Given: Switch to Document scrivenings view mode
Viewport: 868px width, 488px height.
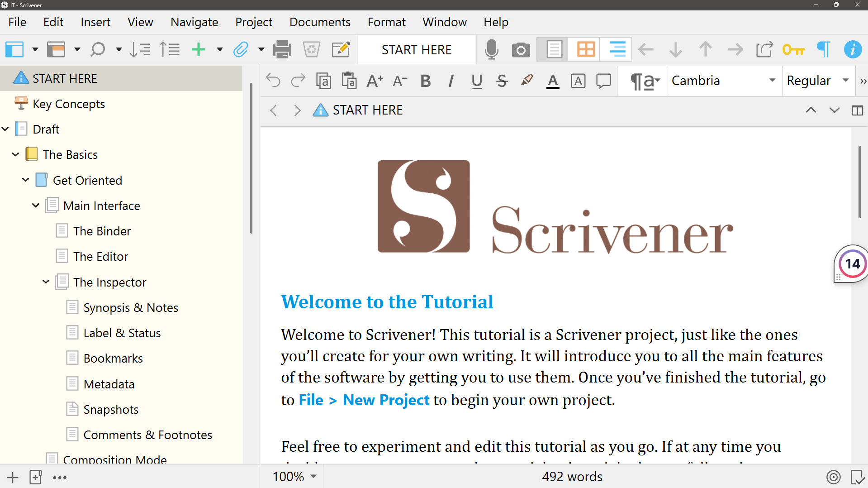Looking at the screenshot, I should click(x=554, y=49).
